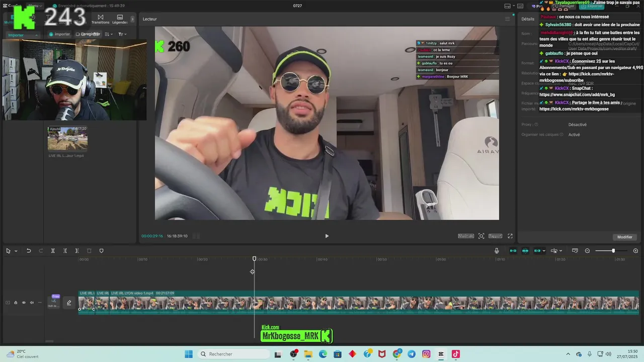Viewport: 644px width, 362px height.
Task: Open main track more options
Action: coord(40,303)
